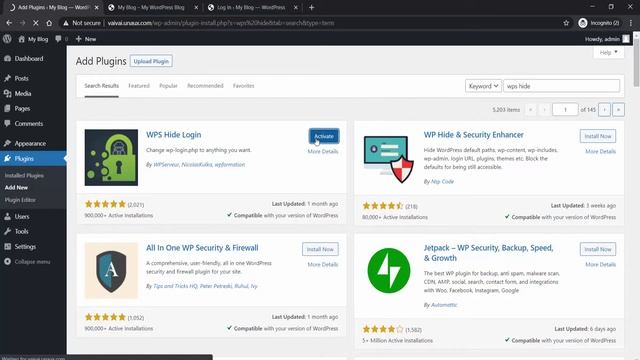Switch to My Blog browser tab
Image resolution: width=640 pixels, height=360 pixels.
click(151, 7)
